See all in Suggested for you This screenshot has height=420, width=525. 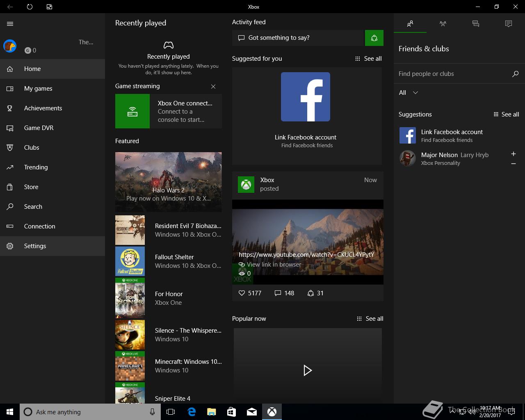point(368,59)
